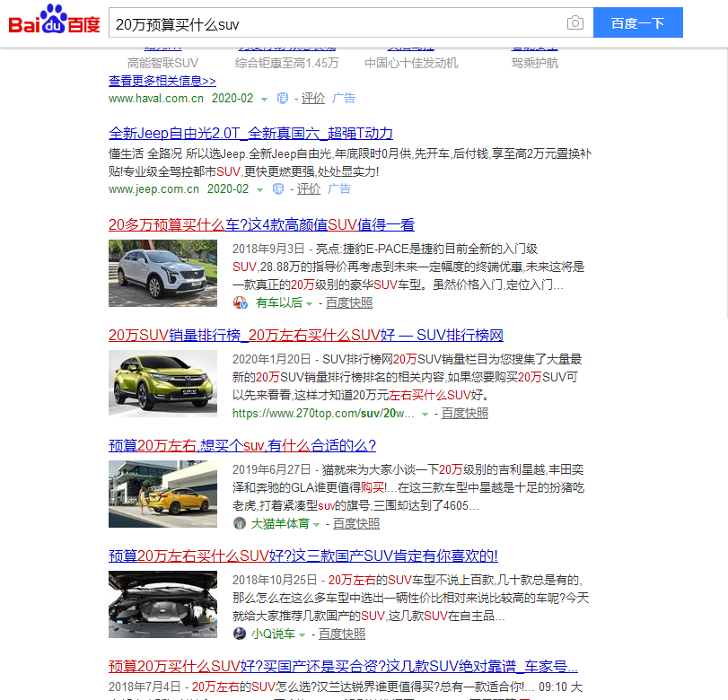Click the https://www.270top.com/suv/20w... URL
The image size is (728, 700).
tap(323, 413)
